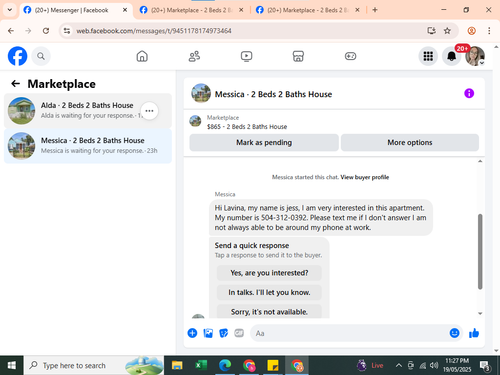Open View buyer profile link

[x=365, y=177]
